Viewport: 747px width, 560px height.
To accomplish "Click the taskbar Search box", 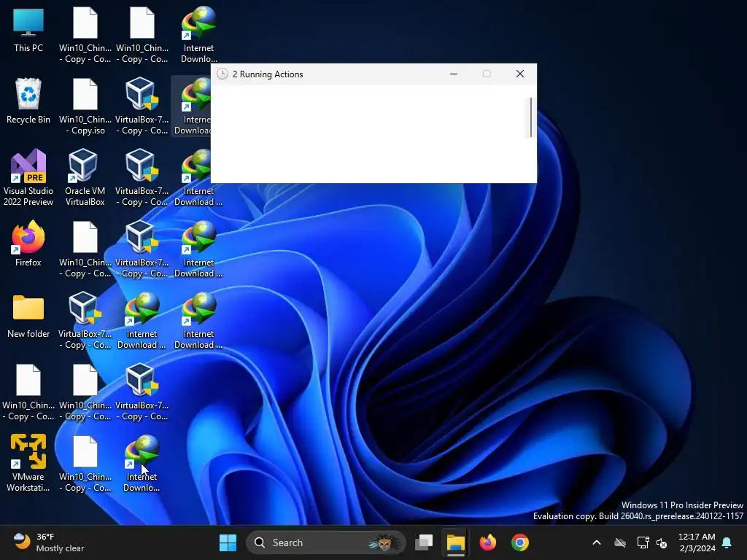I will tap(326, 542).
